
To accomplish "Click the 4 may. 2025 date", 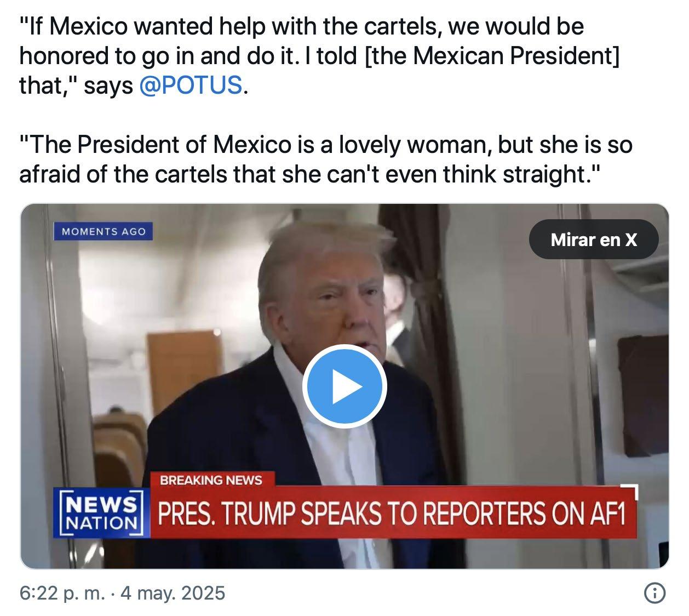I will (173, 593).
